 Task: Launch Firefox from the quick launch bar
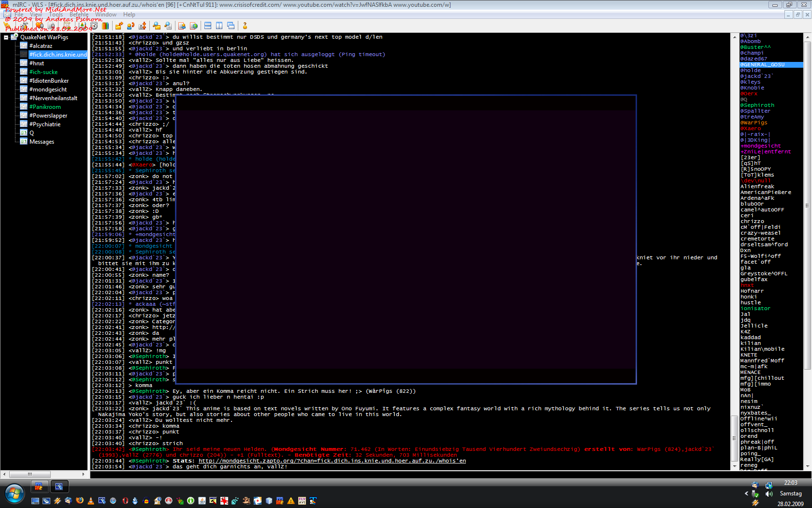click(80, 501)
